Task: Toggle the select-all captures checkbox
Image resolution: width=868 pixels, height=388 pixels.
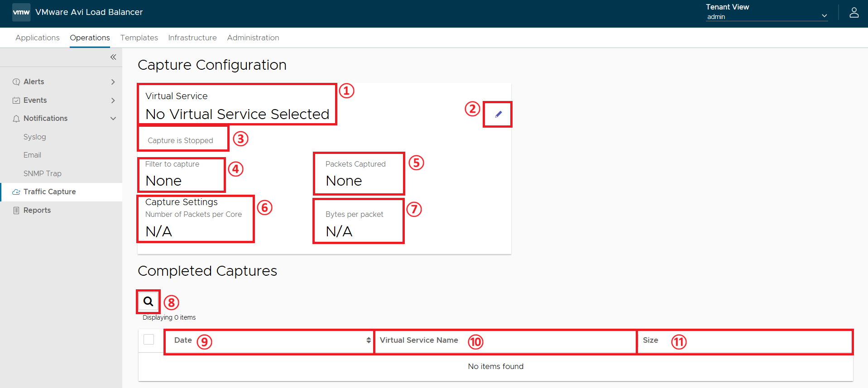Action: pos(149,339)
